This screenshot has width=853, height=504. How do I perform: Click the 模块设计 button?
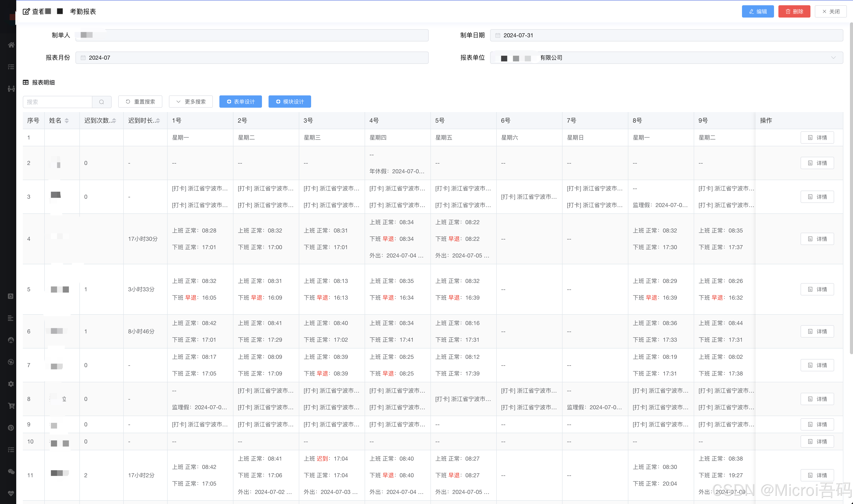click(289, 102)
